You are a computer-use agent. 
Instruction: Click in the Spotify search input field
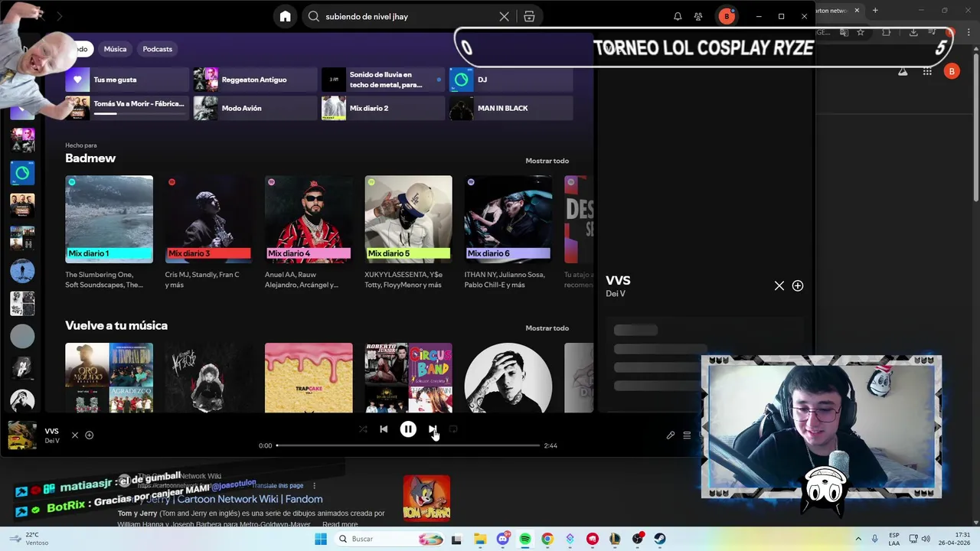pos(410,17)
